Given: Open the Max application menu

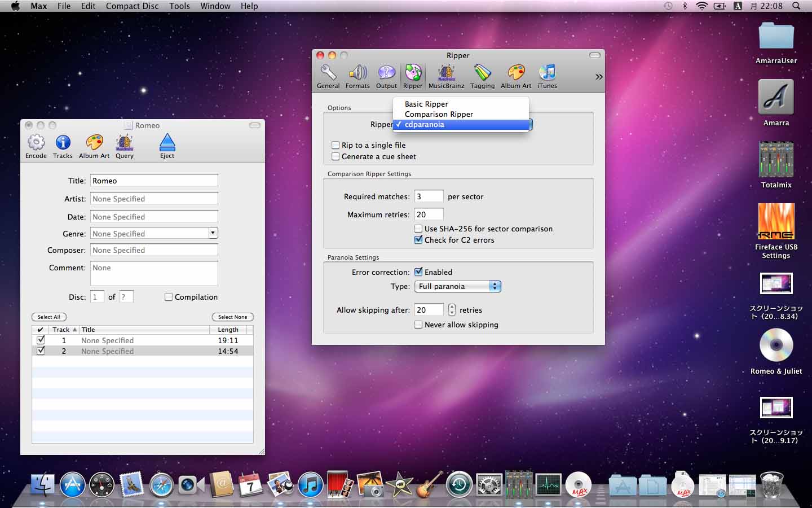Looking at the screenshot, I should (39, 6).
